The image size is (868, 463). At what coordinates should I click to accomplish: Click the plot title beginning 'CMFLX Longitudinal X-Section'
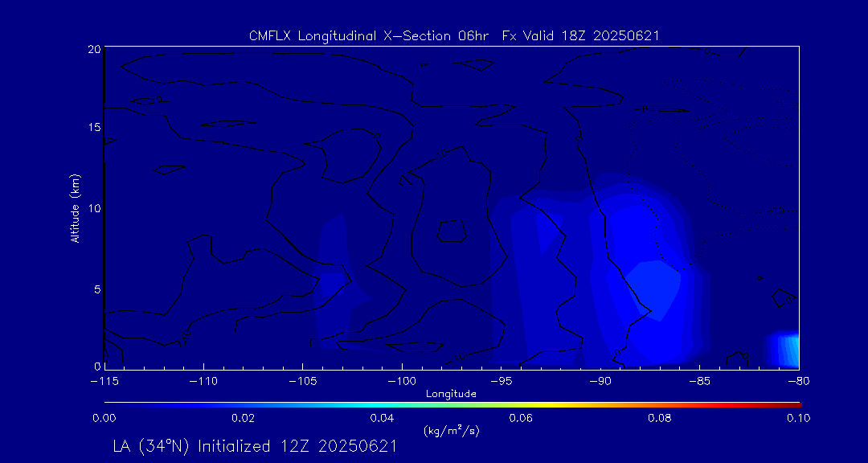[x=454, y=36]
